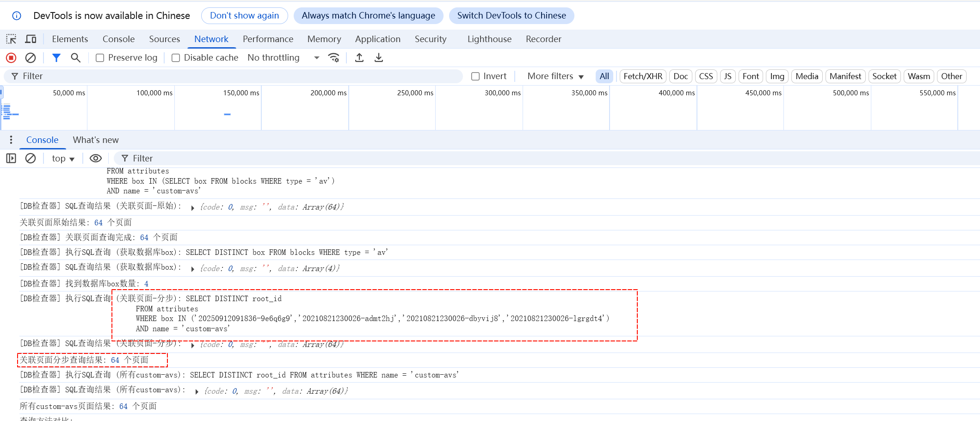The width and height of the screenshot is (980, 421).
Task: Switch to the Sources tab
Action: [x=164, y=39]
